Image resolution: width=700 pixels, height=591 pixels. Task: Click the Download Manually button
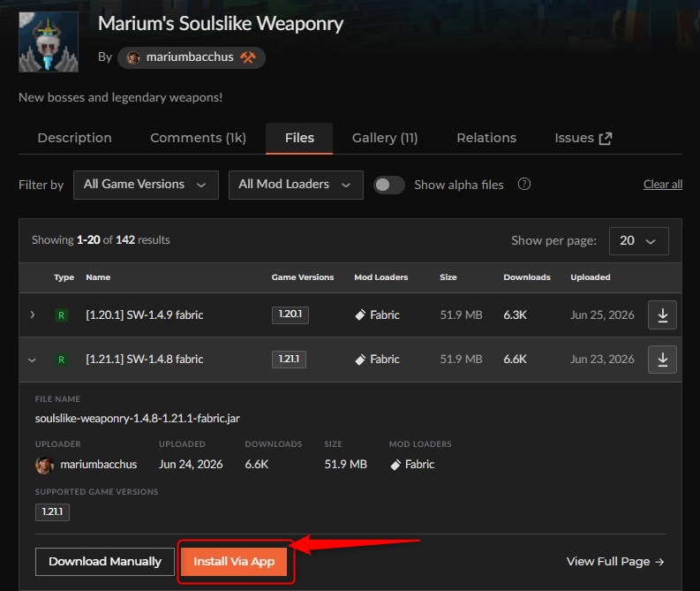tap(105, 562)
